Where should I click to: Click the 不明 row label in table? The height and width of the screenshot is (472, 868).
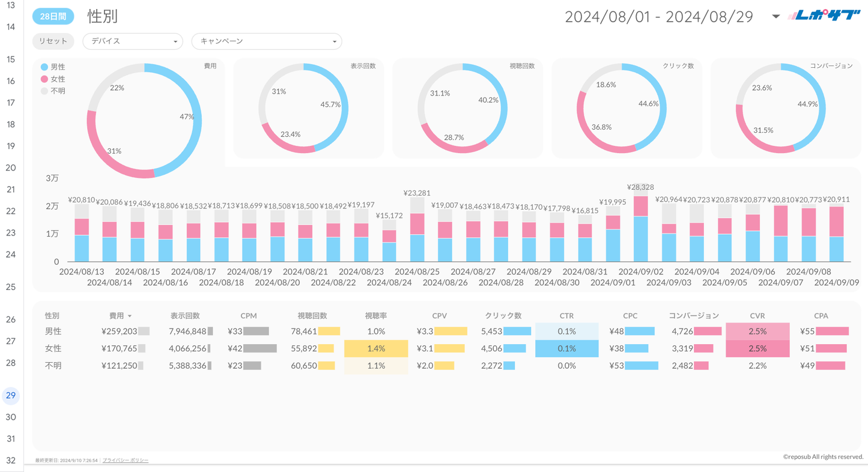pyautogui.click(x=53, y=365)
